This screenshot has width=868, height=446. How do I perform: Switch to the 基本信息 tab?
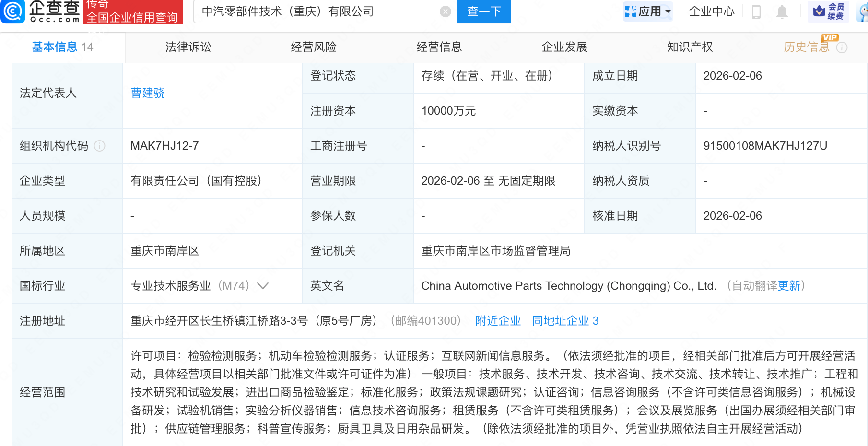pyautogui.click(x=62, y=47)
